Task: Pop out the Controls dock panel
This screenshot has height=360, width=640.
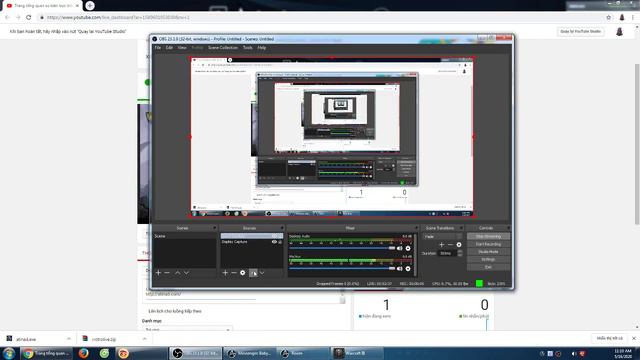Action: coord(508,228)
